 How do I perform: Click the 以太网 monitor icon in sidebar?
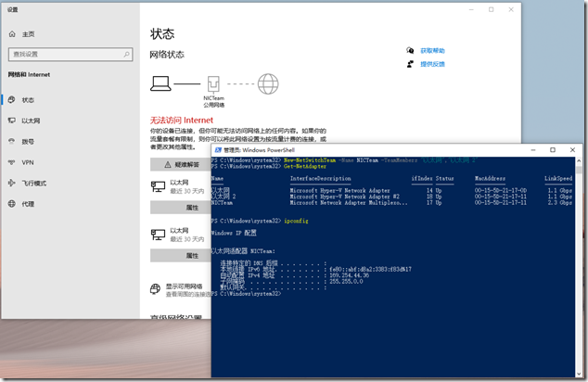pos(12,121)
